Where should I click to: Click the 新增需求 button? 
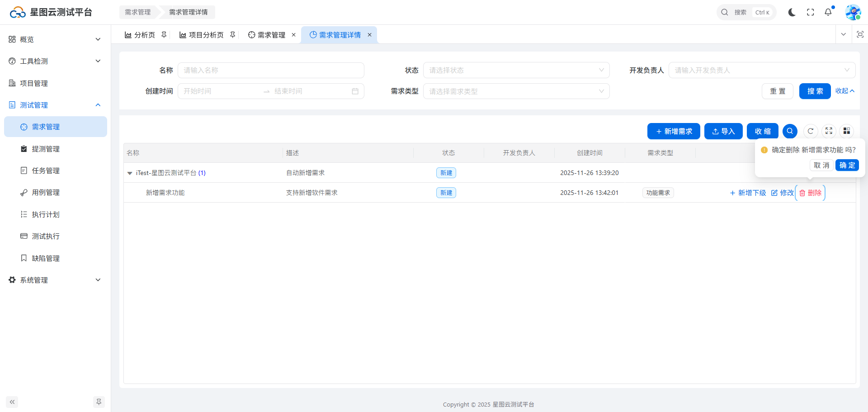tap(673, 131)
